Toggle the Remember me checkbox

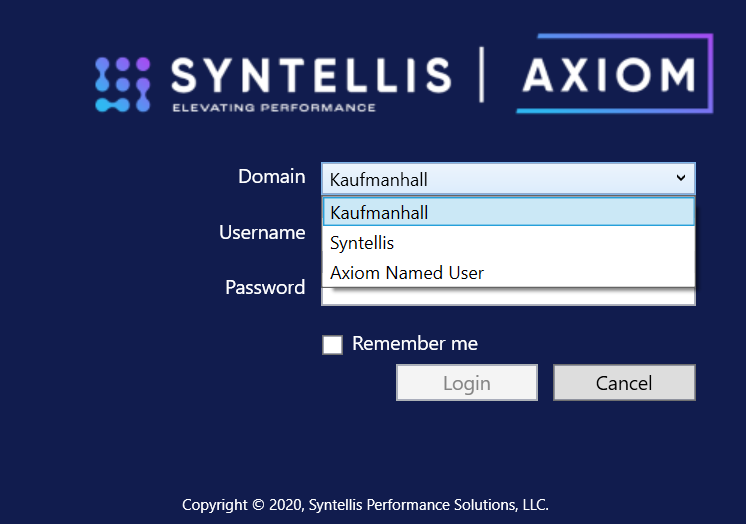(x=333, y=345)
